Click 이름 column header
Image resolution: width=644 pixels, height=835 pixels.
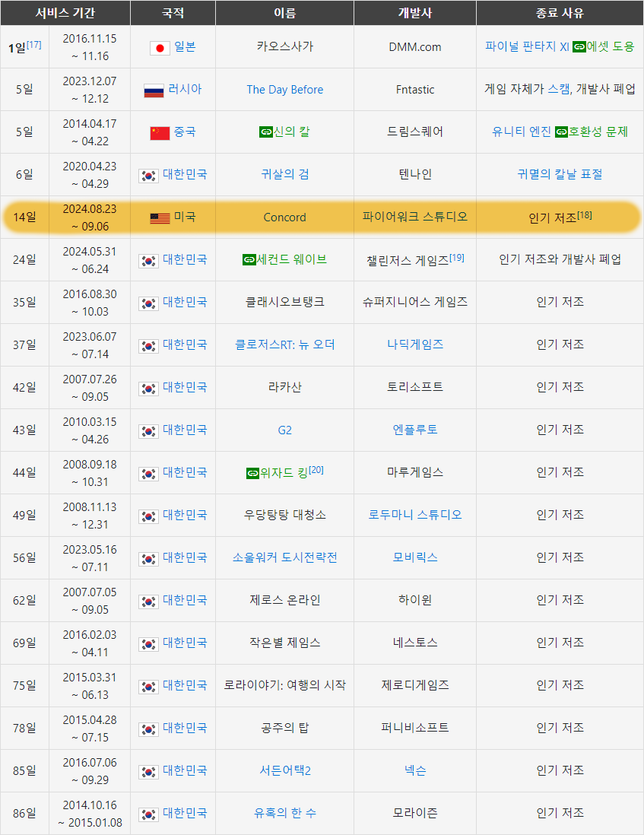(x=284, y=13)
